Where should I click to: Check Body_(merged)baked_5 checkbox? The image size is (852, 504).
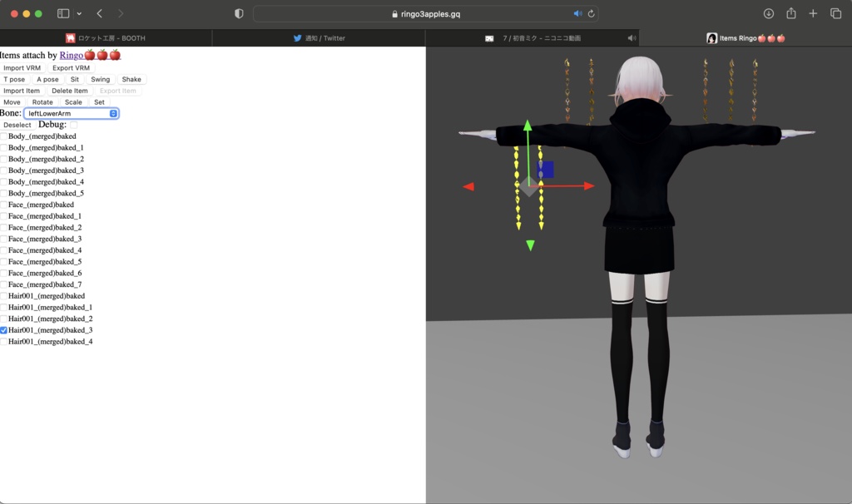click(x=4, y=193)
